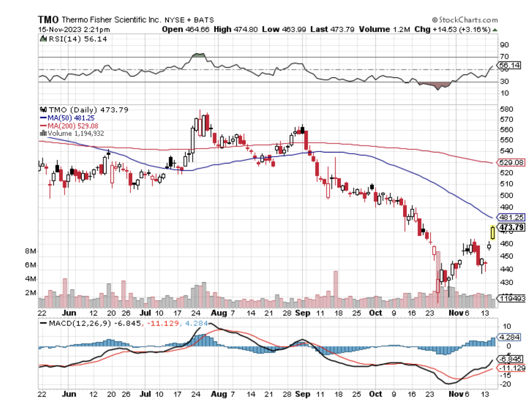Click the 481.25 MA(50) axis label
The image size is (532, 416).
[x=511, y=217]
